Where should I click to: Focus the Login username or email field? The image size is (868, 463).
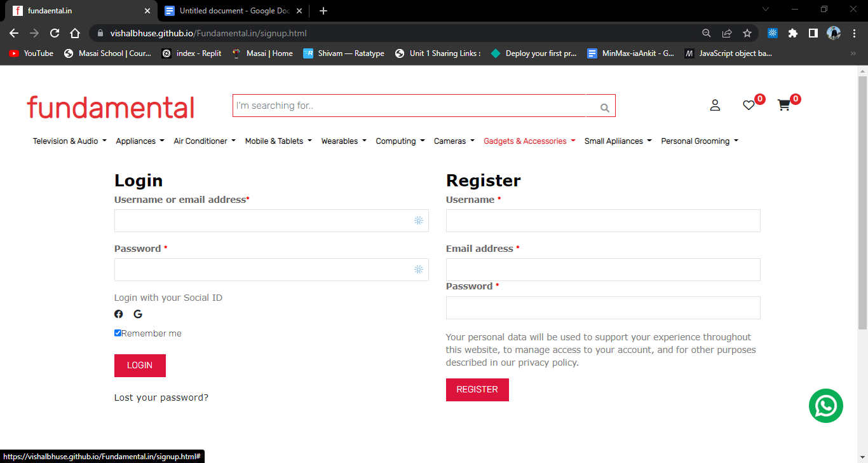(271, 221)
